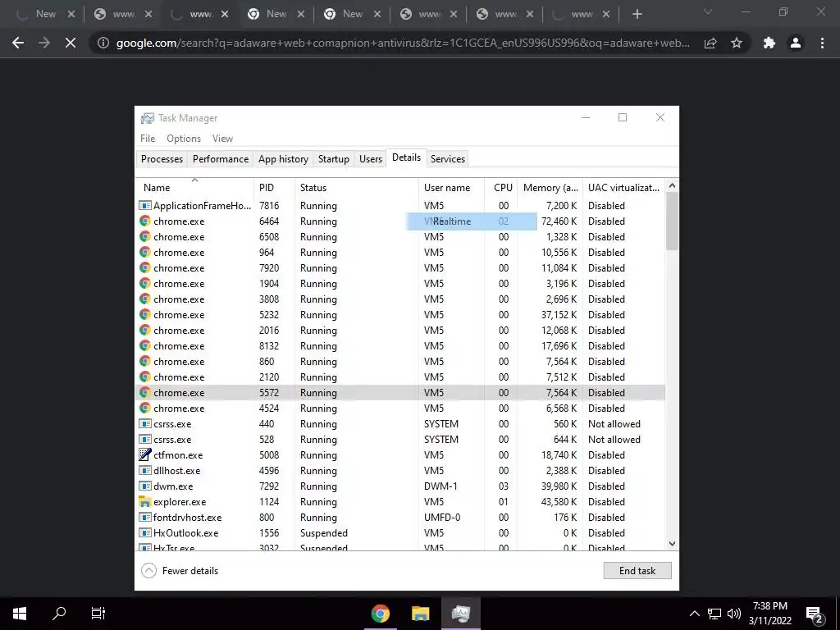Select the HxOutlook.exe process
This screenshot has height=630, width=840.
(400, 533)
